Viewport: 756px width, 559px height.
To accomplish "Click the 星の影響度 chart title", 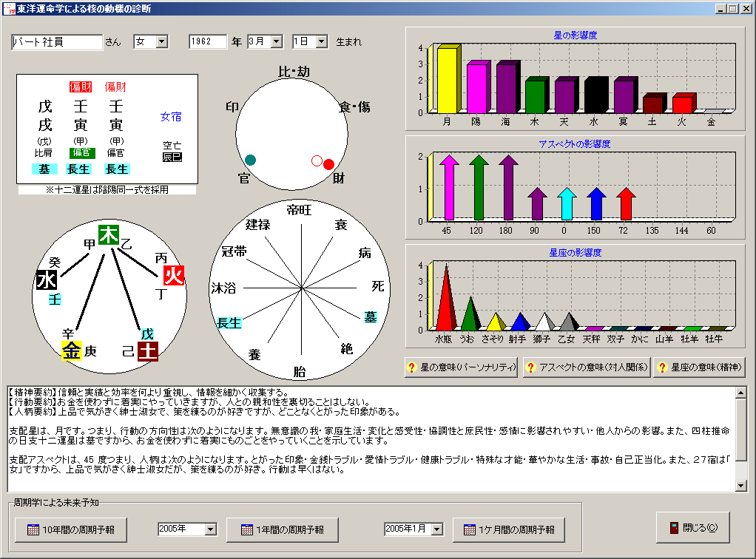I will [x=576, y=35].
